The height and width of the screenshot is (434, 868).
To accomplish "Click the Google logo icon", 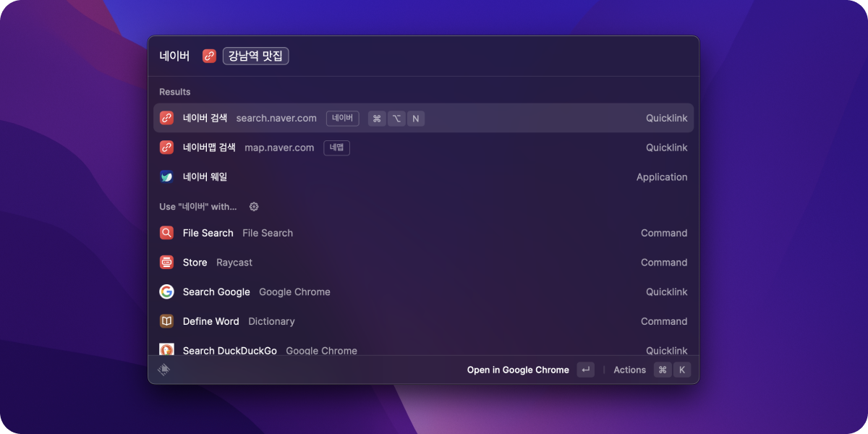I will [x=166, y=292].
